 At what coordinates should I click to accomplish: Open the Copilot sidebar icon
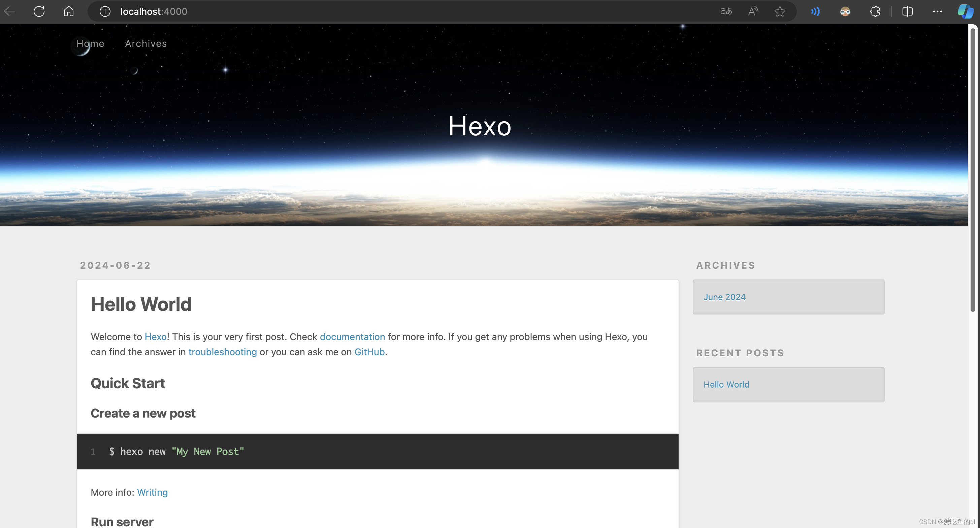pyautogui.click(x=966, y=11)
